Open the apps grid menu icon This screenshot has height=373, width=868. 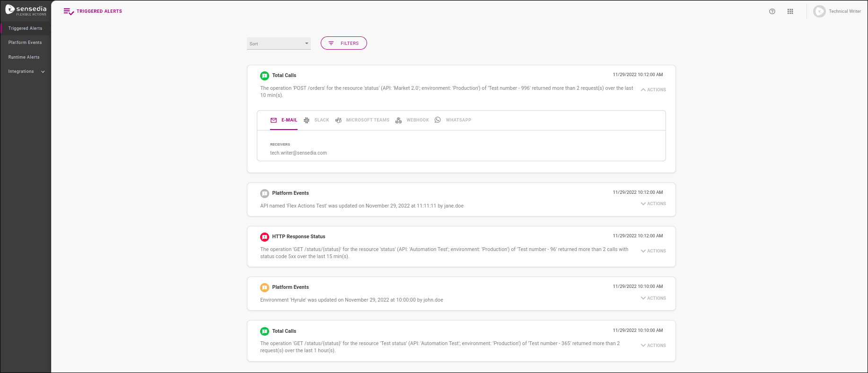click(790, 11)
